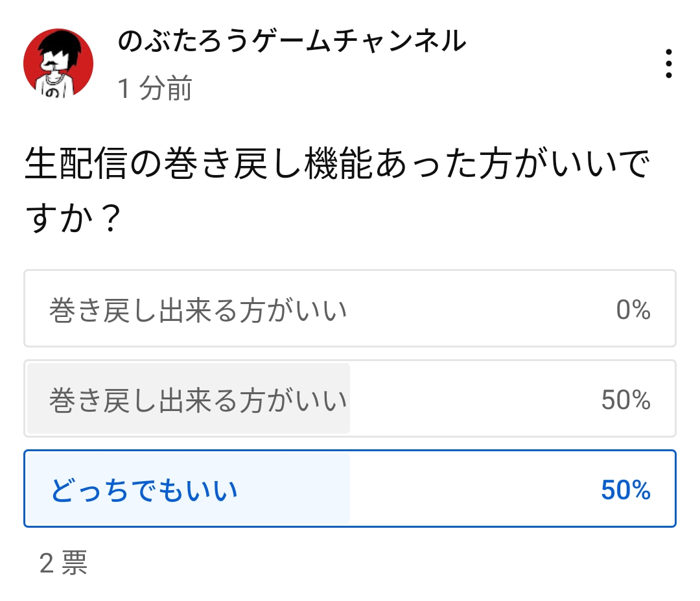The height and width of the screenshot is (601, 700).
Task: Open のぶたろうゲームチャンネル channel name link
Action: (x=292, y=42)
